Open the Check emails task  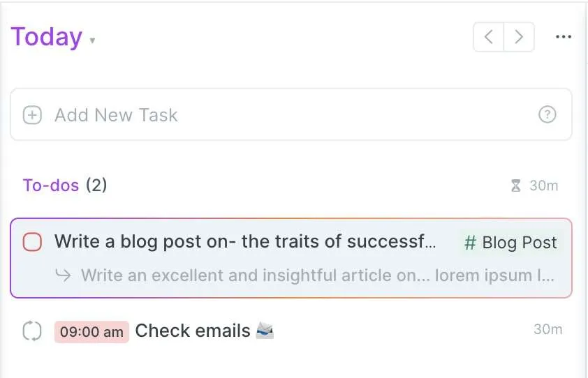192,331
